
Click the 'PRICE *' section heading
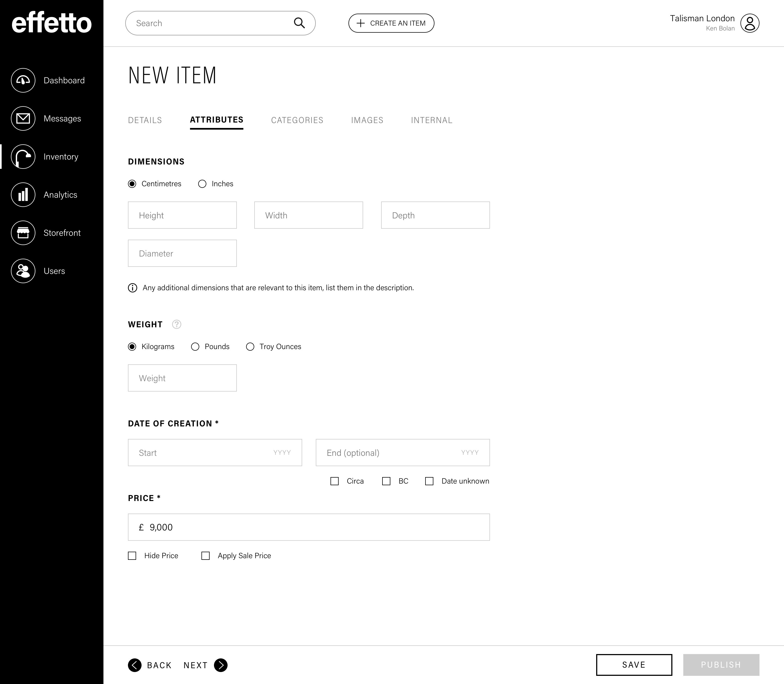[x=144, y=498]
